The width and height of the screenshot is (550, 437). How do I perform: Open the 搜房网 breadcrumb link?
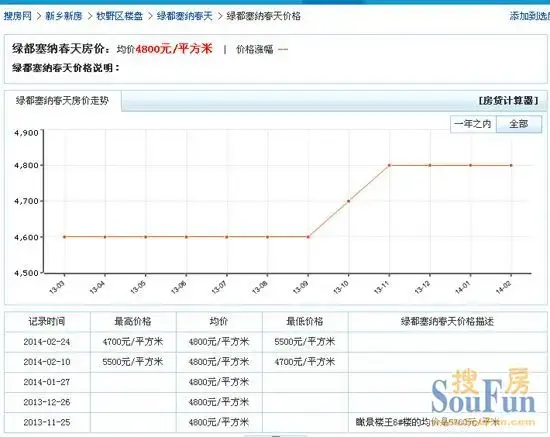(18, 16)
